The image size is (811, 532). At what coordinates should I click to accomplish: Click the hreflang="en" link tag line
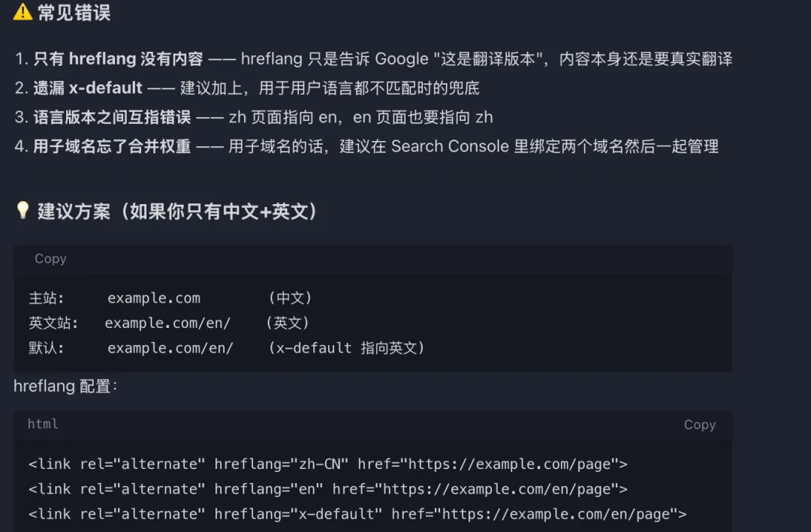click(x=328, y=488)
